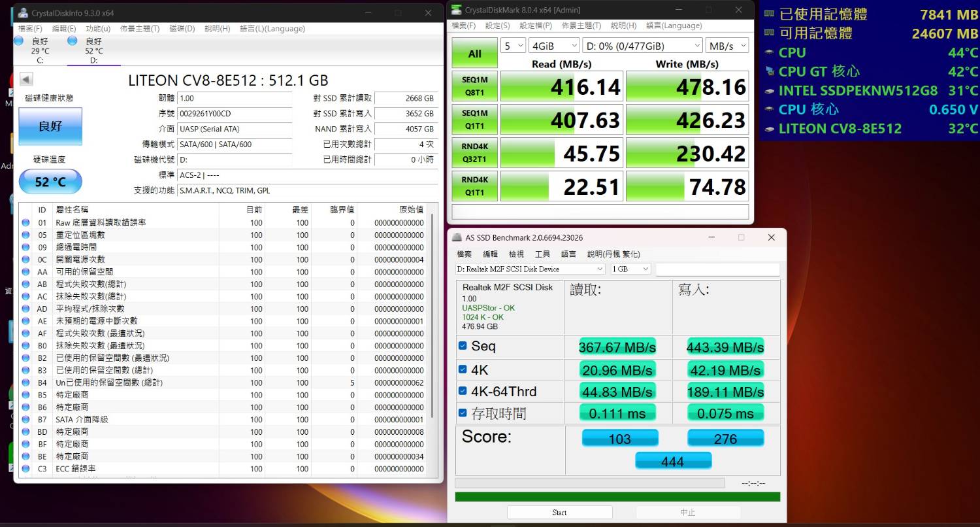This screenshot has width=980, height=527.
Task: Click the green AS SSD progress bar
Action: click(x=617, y=497)
